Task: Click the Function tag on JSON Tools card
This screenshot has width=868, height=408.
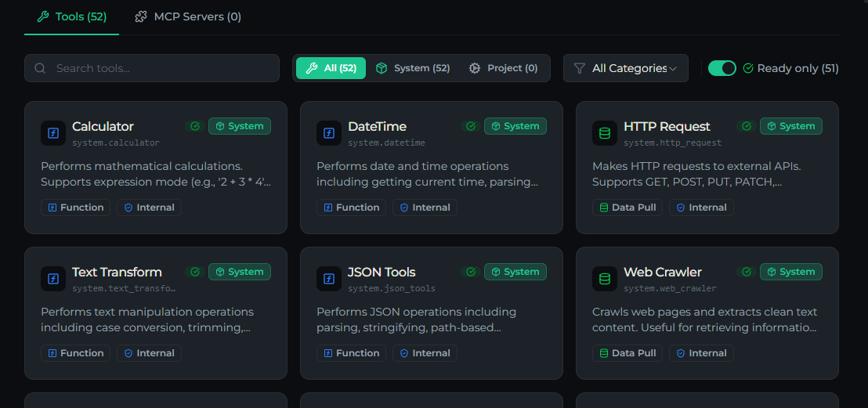Action: pyautogui.click(x=351, y=353)
